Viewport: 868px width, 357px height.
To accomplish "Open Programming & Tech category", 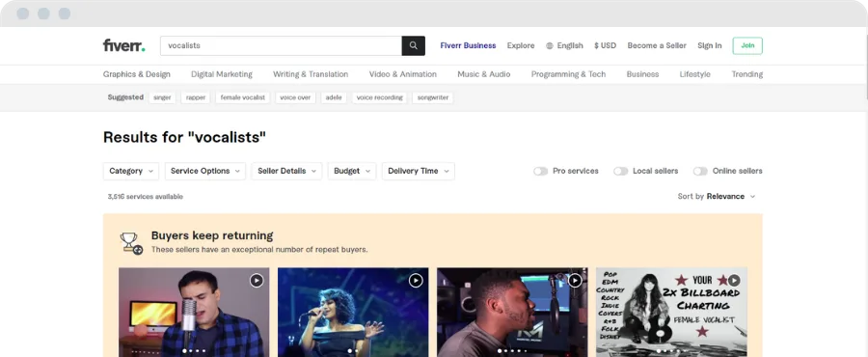I will click(x=568, y=74).
